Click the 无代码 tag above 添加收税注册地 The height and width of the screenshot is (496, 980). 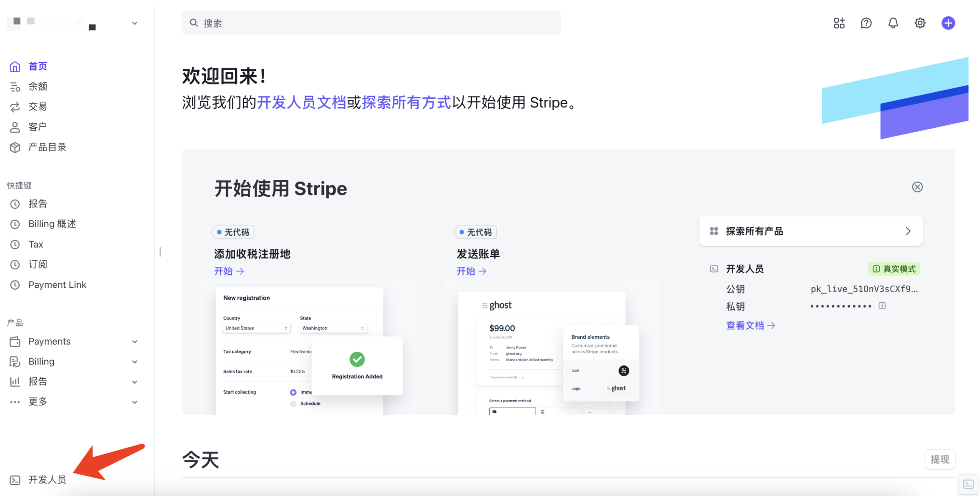point(233,232)
